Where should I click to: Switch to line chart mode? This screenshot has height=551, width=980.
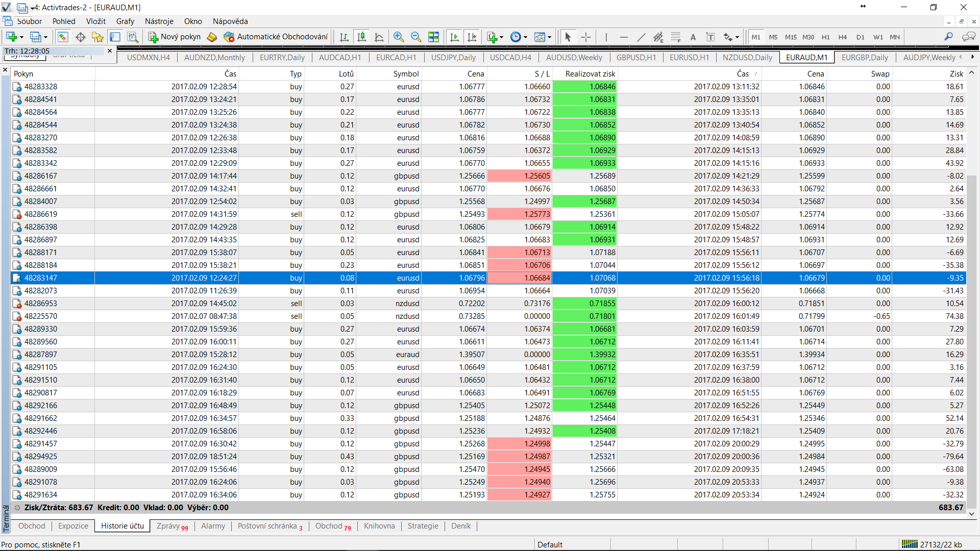379,37
